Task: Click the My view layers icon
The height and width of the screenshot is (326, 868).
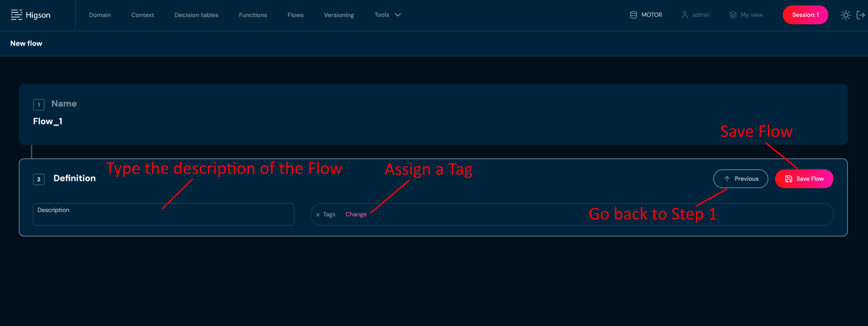Action: pyautogui.click(x=733, y=15)
